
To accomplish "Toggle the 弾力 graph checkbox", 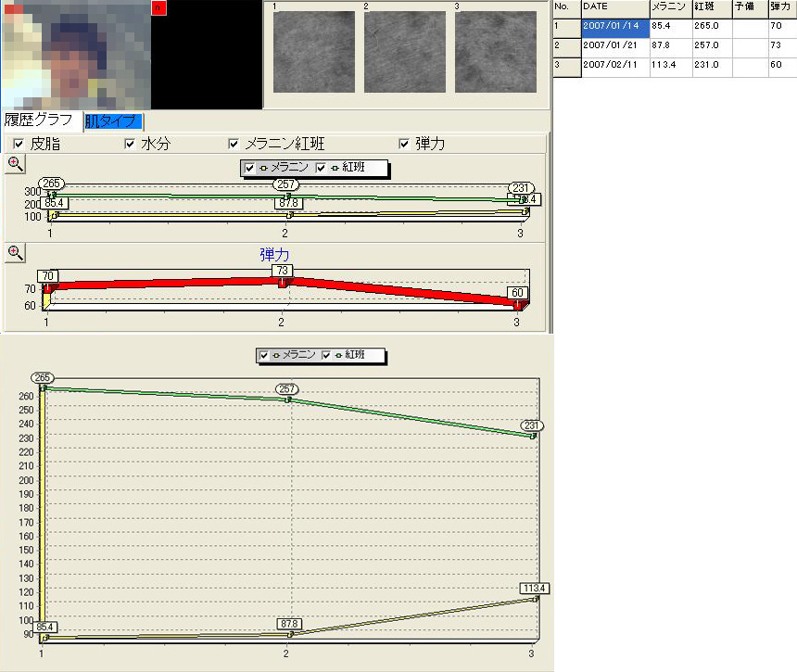I will [x=403, y=144].
